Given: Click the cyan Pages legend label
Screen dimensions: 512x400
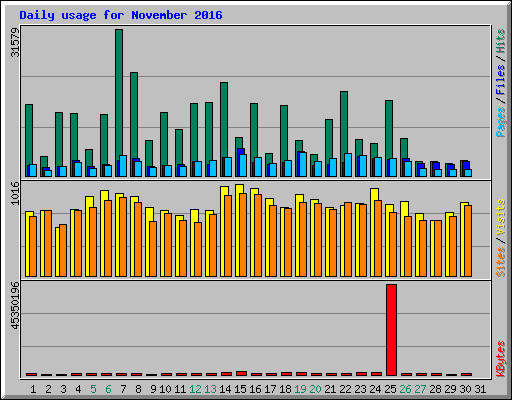Looking at the screenshot, I should click(x=501, y=122).
